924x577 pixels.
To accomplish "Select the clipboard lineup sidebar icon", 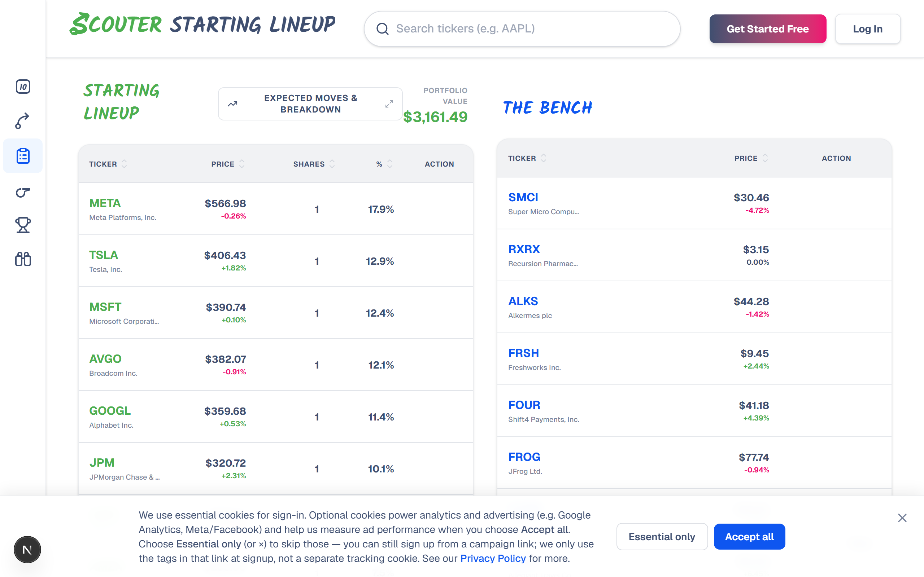I will [23, 156].
